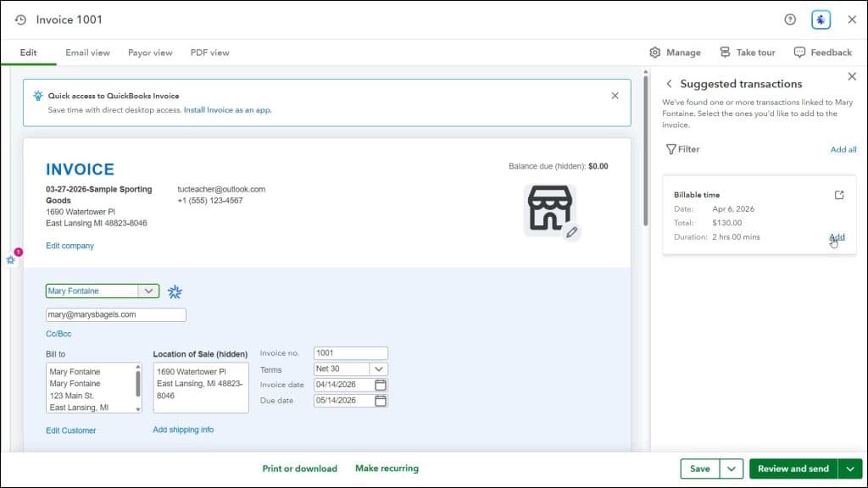868x488 pixels.
Task: Expand the Review and send options chevron
Action: coord(848,468)
